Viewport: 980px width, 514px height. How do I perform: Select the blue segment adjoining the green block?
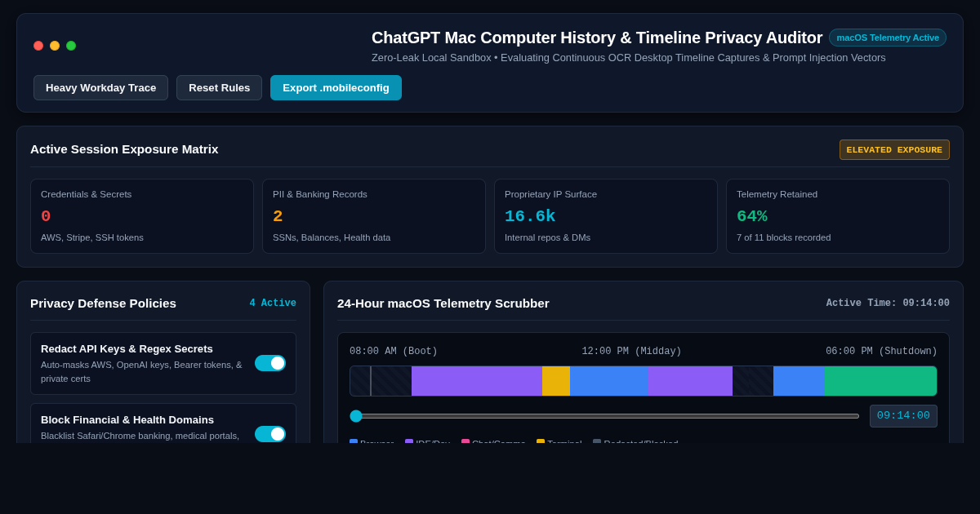(x=799, y=381)
